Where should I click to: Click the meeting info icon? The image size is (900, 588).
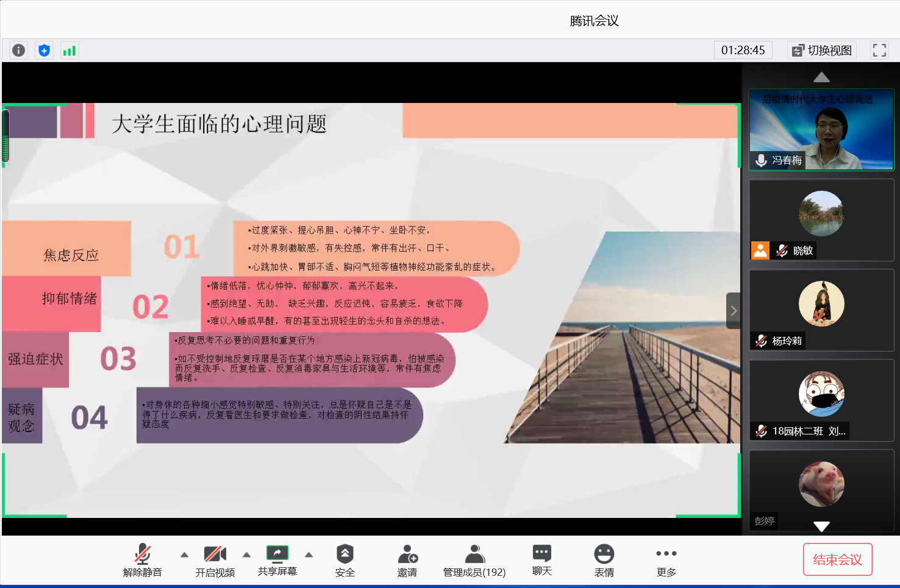point(18,50)
